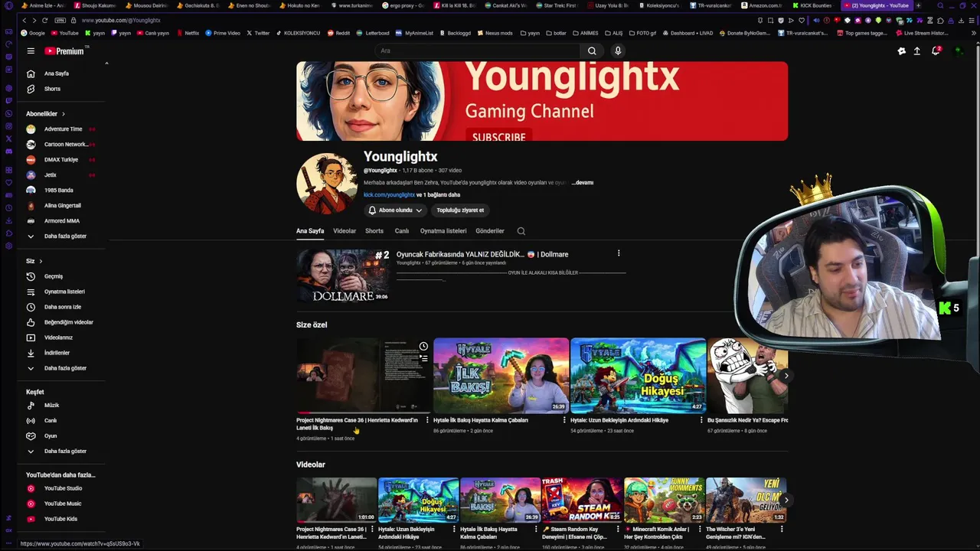Open DMAX Turkiye subscription channel
The width and height of the screenshot is (980, 551).
(x=61, y=160)
